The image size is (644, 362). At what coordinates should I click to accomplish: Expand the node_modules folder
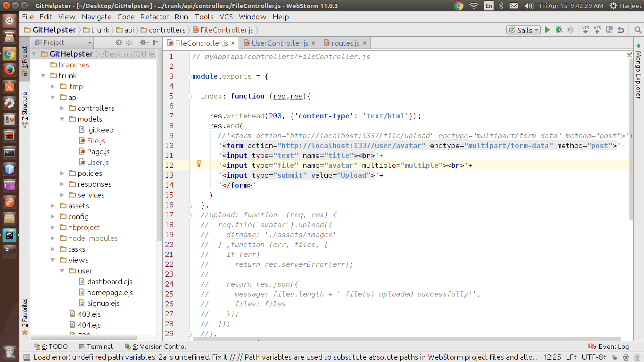click(52, 239)
